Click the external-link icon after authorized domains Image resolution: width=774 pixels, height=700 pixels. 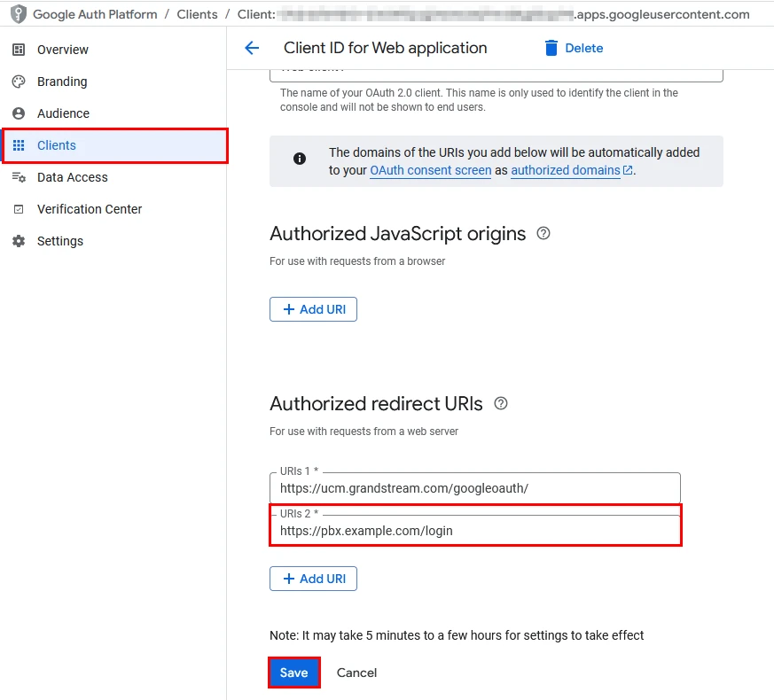pos(628,170)
